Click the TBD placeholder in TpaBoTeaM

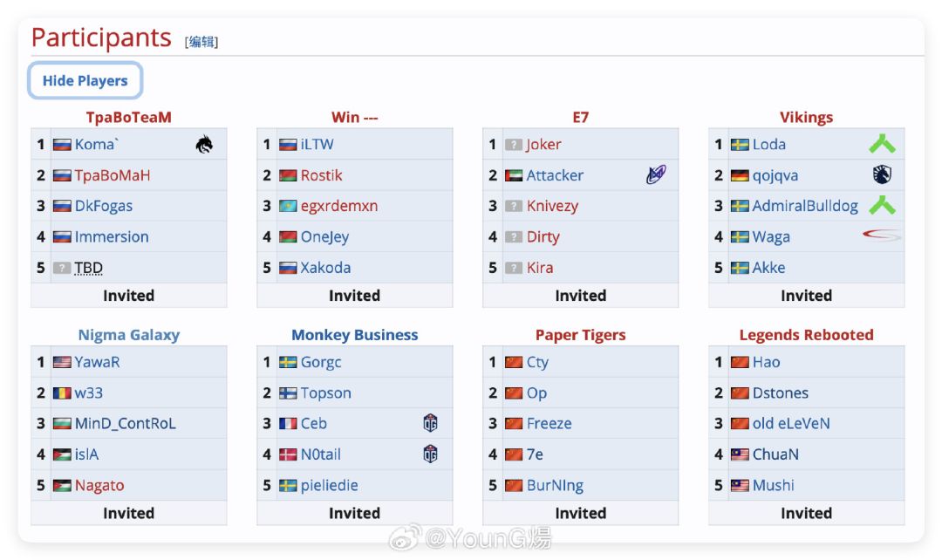89,268
